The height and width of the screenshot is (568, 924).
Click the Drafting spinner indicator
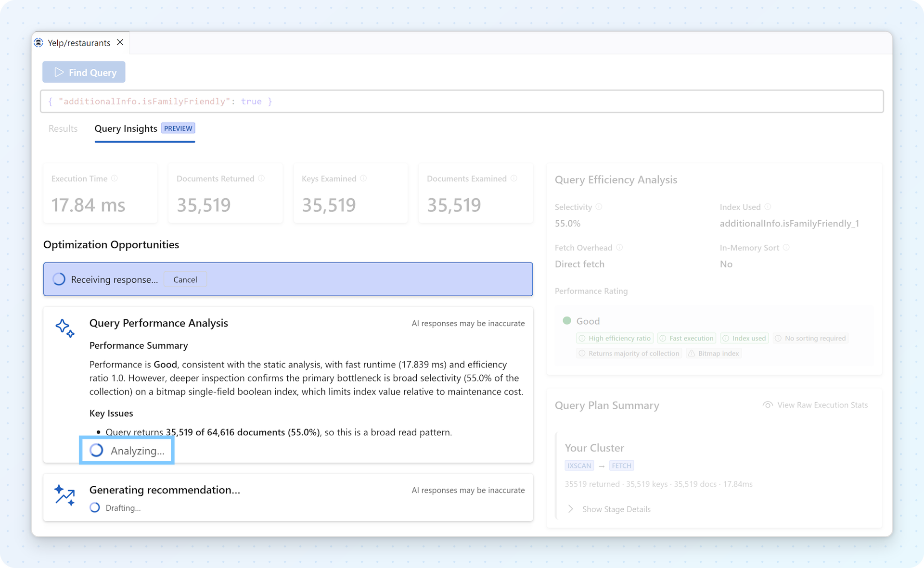(95, 508)
